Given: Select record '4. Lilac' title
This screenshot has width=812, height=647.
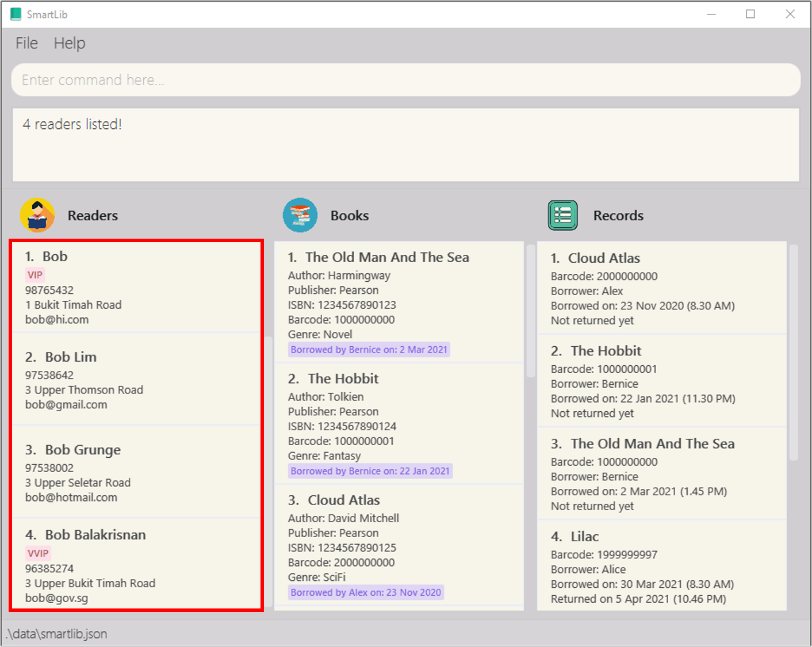Looking at the screenshot, I should pyautogui.click(x=575, y=537).
